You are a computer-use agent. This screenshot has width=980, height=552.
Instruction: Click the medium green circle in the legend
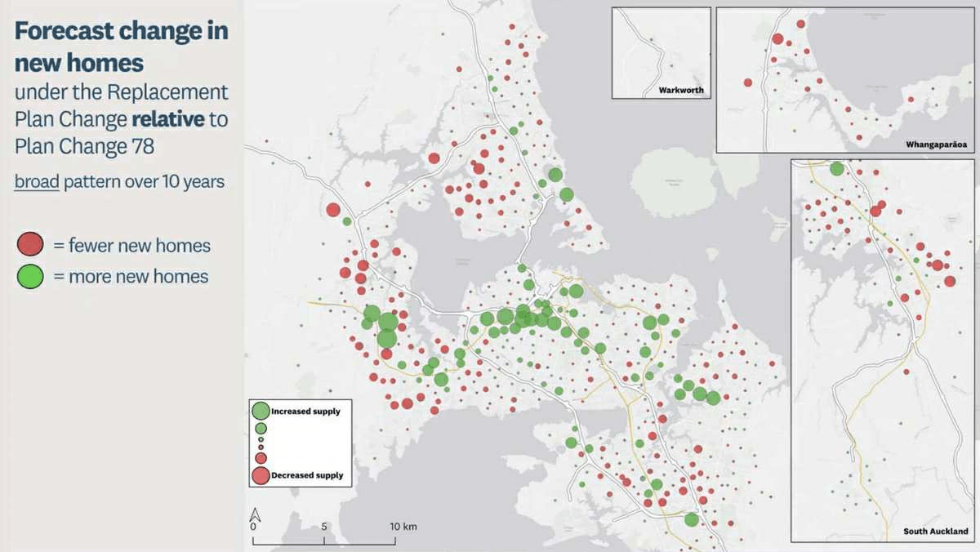261,428
